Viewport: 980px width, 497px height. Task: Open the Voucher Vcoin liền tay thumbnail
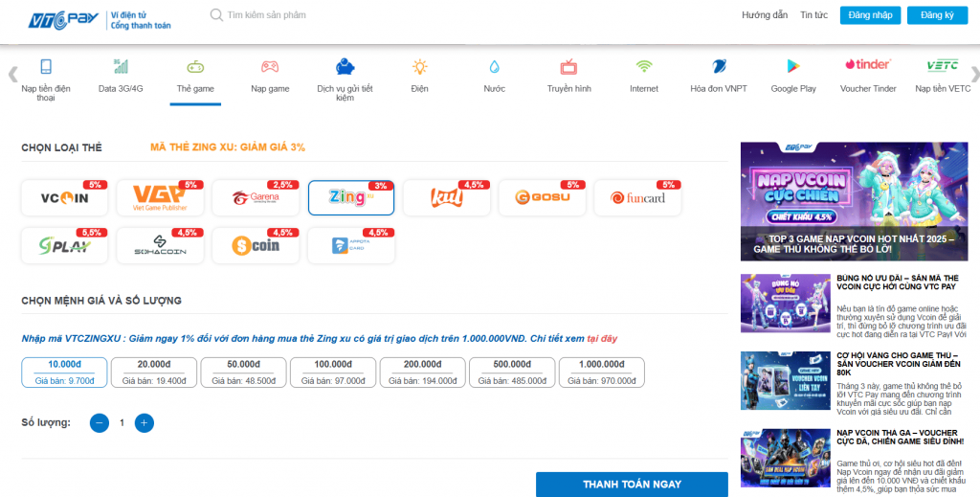pos(786,381)
